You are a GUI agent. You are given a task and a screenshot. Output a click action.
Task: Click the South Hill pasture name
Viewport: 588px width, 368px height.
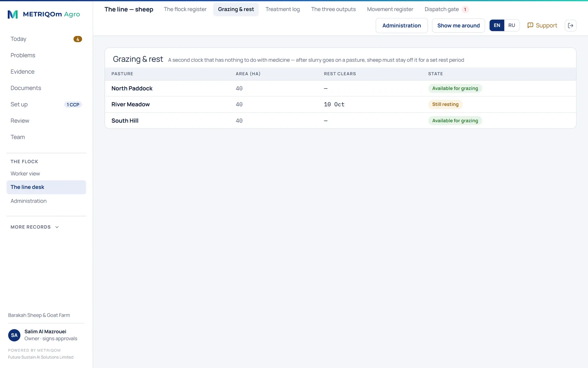[x=125, y=121]
